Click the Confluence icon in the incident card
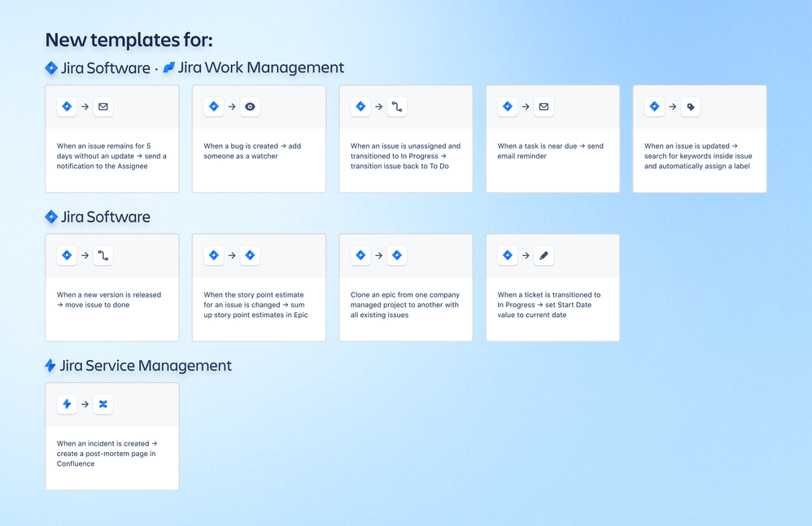The height and width of the screenshot is (526, 812). (x=103, y=404)
